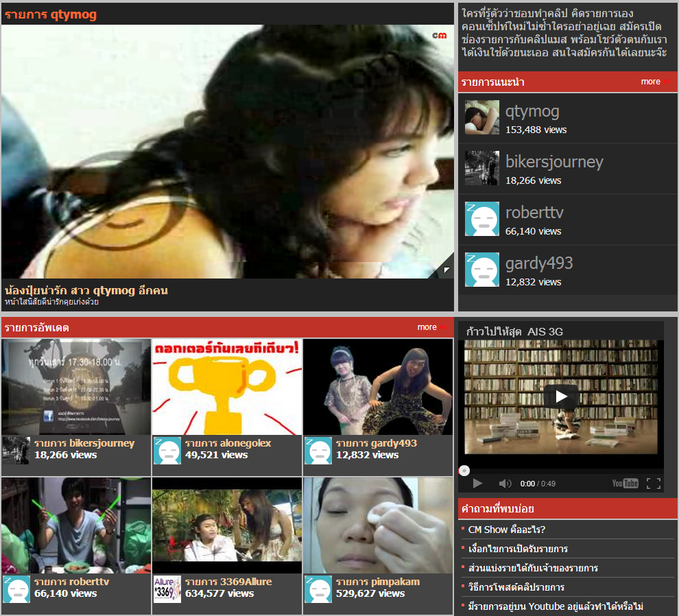The height and width of the screenshot is (616, 679).
Task: Open FAQ 'ส่วนแบ่งรายได้กับเจ้าของรายการ'
Action: (x=533, y=568)
